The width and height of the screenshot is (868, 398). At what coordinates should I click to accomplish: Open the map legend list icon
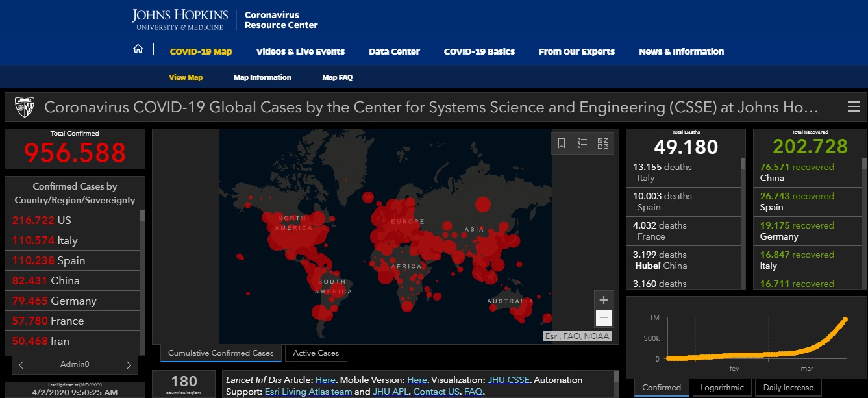tap(582, 143)
